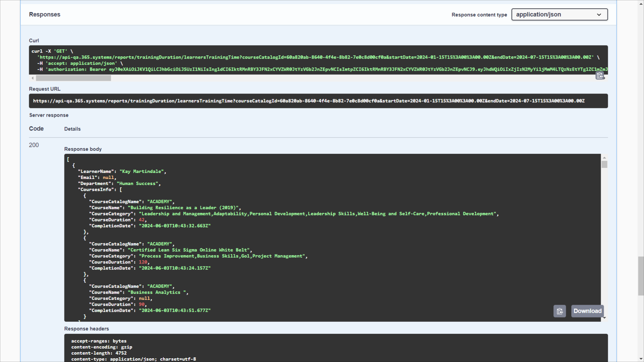Viewport: 644px width, 362px height.
Task: Click the Certified Lean Six Sigma course name
Action: 189,250
